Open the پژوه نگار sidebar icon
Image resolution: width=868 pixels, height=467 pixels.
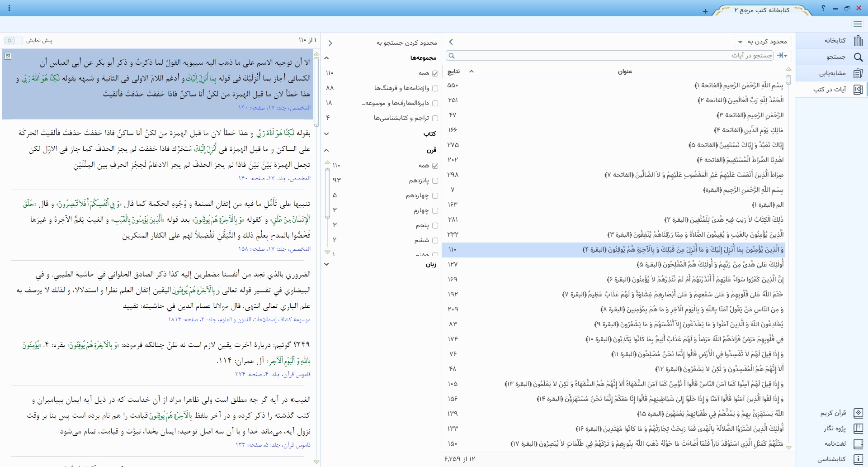(858, 428)
